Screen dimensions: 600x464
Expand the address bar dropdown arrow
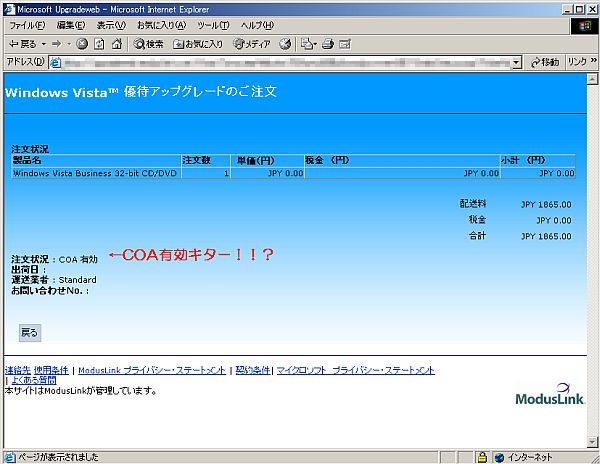(517, 62)
